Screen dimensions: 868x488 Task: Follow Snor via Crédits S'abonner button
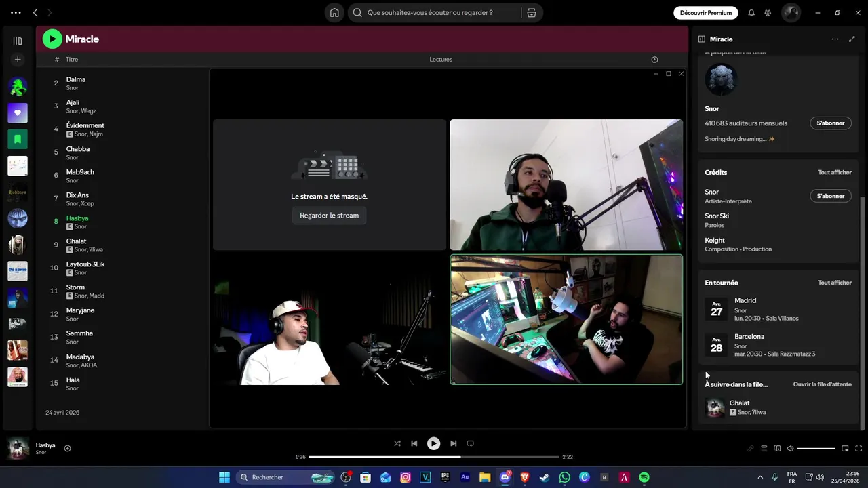[831, 196]
